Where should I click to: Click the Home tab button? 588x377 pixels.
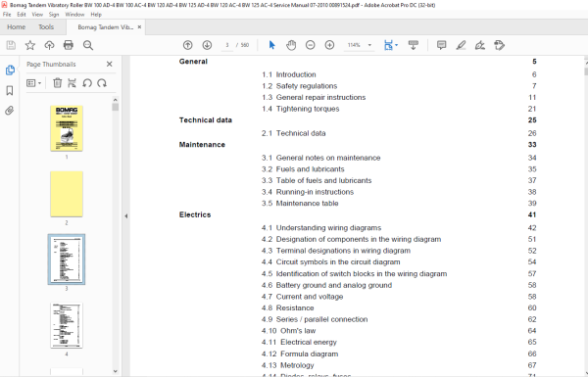[x=16, y=27]
